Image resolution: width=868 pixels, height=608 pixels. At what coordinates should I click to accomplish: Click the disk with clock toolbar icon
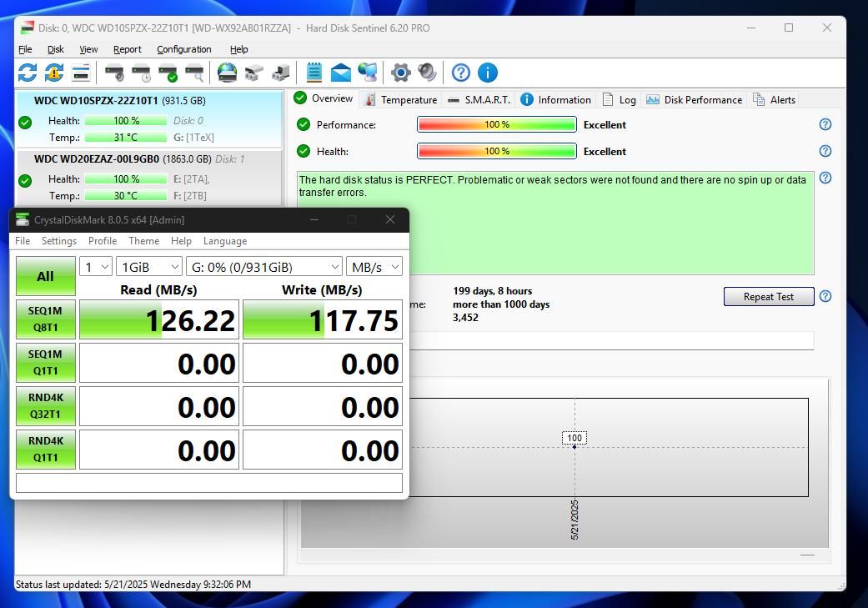pyautogui.click(x=141, y=73)
